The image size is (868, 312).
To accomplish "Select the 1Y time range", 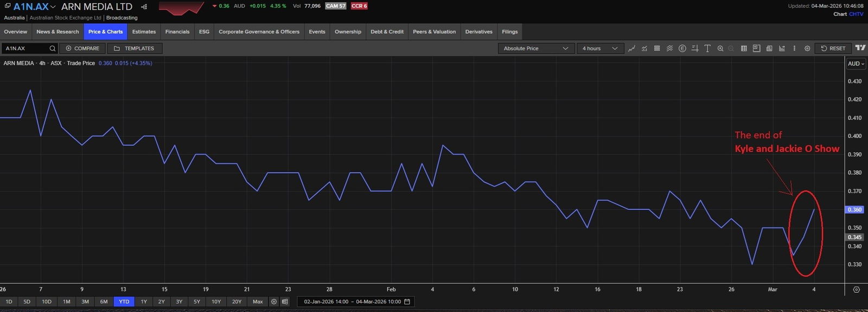I will [144, 302].
